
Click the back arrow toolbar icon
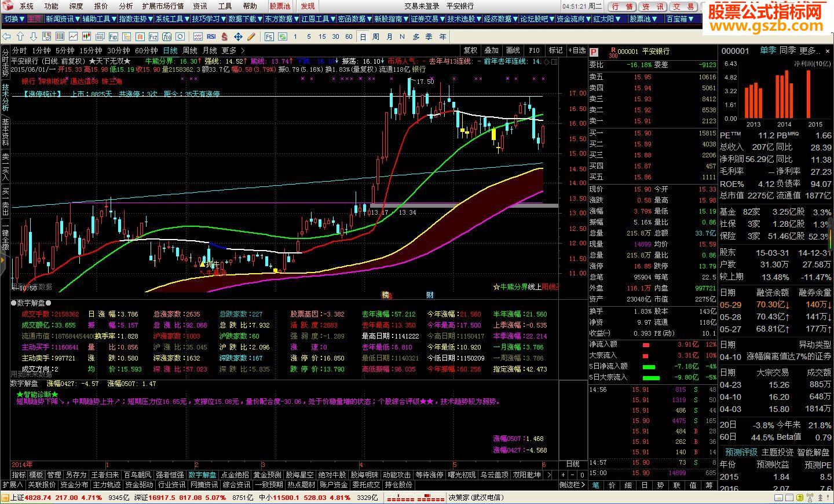[x=6, y=36]
